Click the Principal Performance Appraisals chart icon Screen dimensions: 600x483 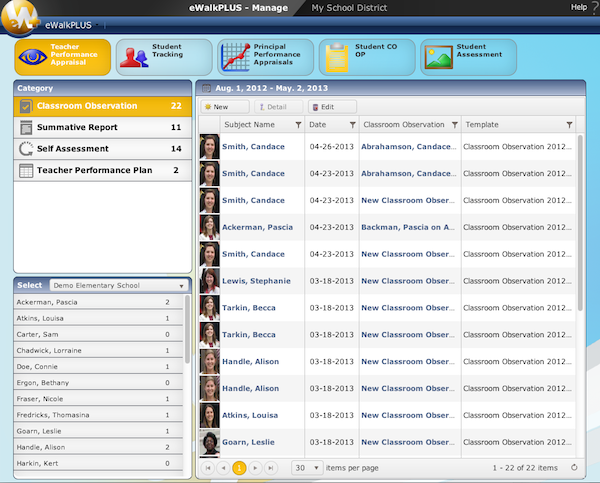tap(235, 57)
